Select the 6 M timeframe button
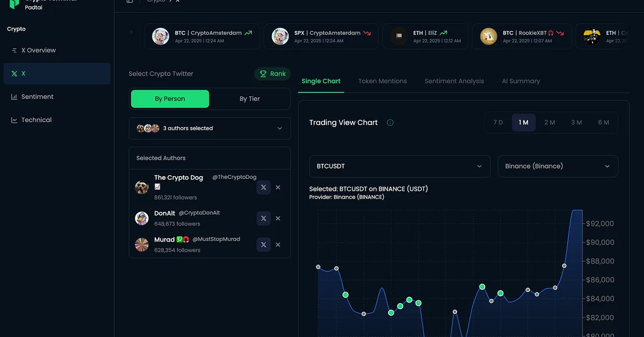The width and height of the screenshot is (644, 337). point(603,122)
